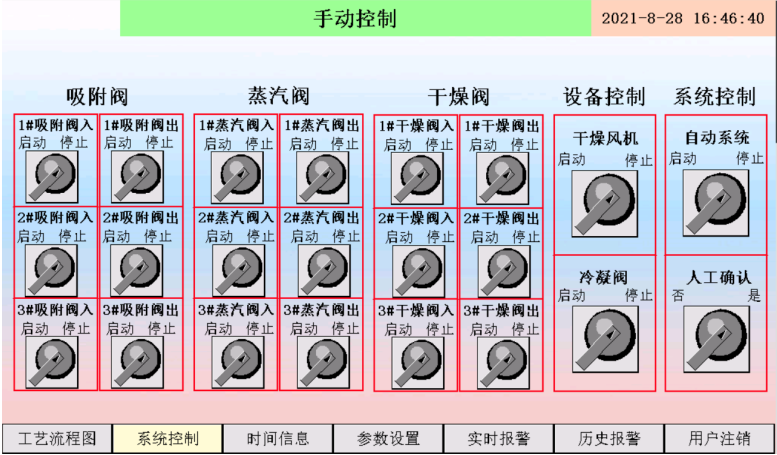The height and width of the screenshot is (455, 777).
Task: Click the 启动 label under 2#蒸汽阀入
Action: pos(219,236)
